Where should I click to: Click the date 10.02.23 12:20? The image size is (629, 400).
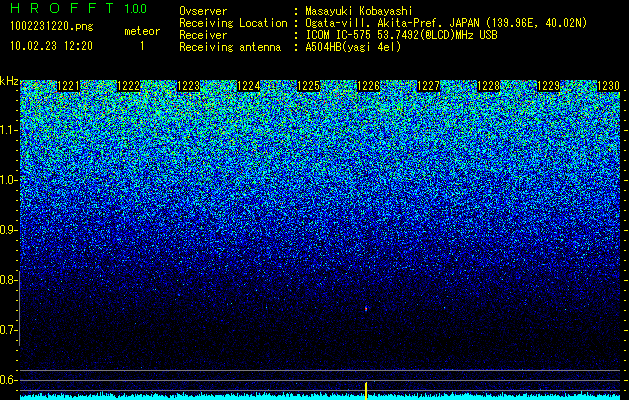51,46
